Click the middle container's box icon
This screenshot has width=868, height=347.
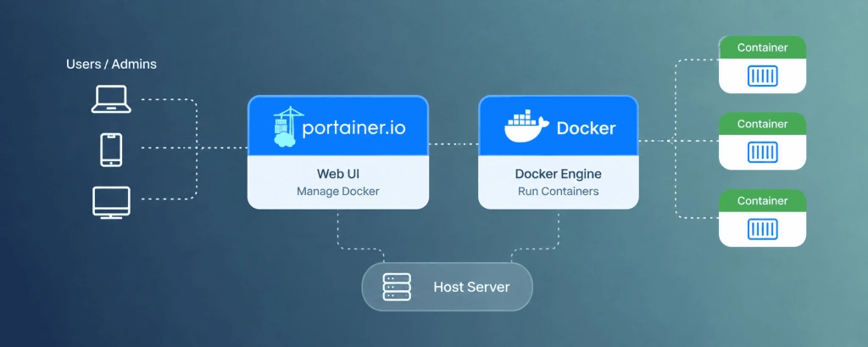[x=762, y=152]
